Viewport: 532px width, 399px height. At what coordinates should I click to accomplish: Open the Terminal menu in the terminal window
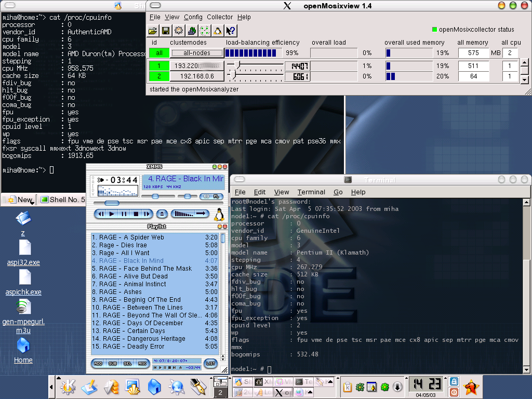point(311,192)
